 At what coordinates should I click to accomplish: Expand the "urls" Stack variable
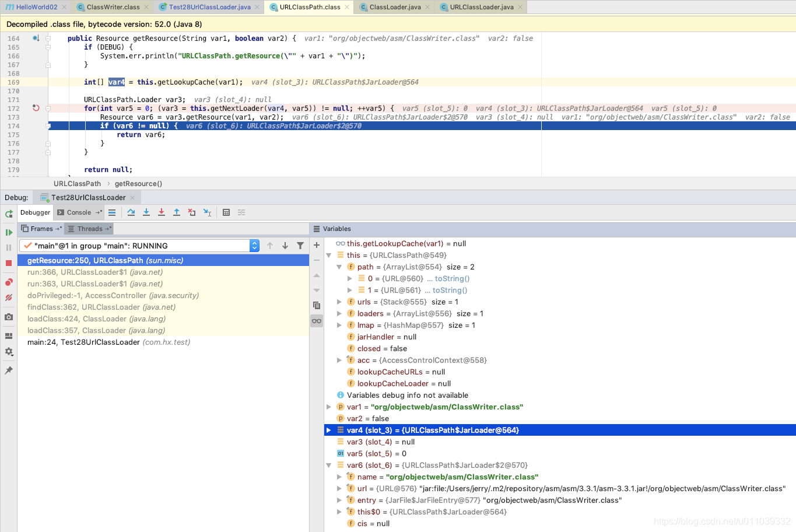click(x=339, y=302)
